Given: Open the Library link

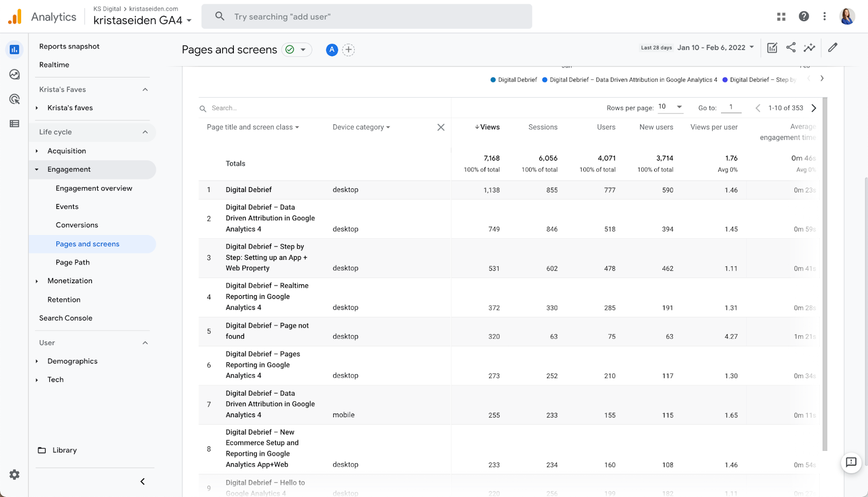Looking at the screenshot, I should tap(65, 450).
